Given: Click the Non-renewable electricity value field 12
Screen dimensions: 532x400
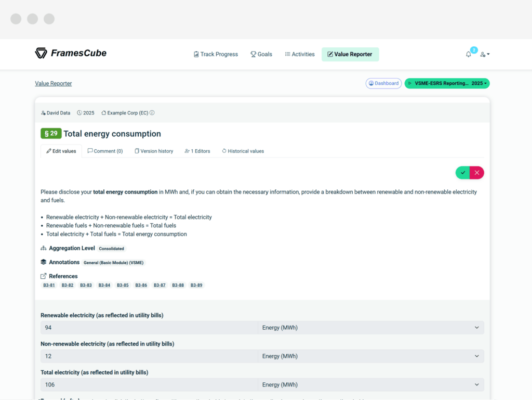Looking at the screenshot, I should 149,356.
